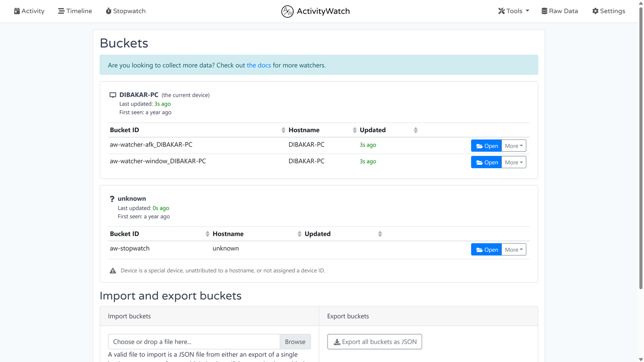Sort unknown device table by Updated arrows
Viewport: 644px width, 362px height.
(380, 234)
